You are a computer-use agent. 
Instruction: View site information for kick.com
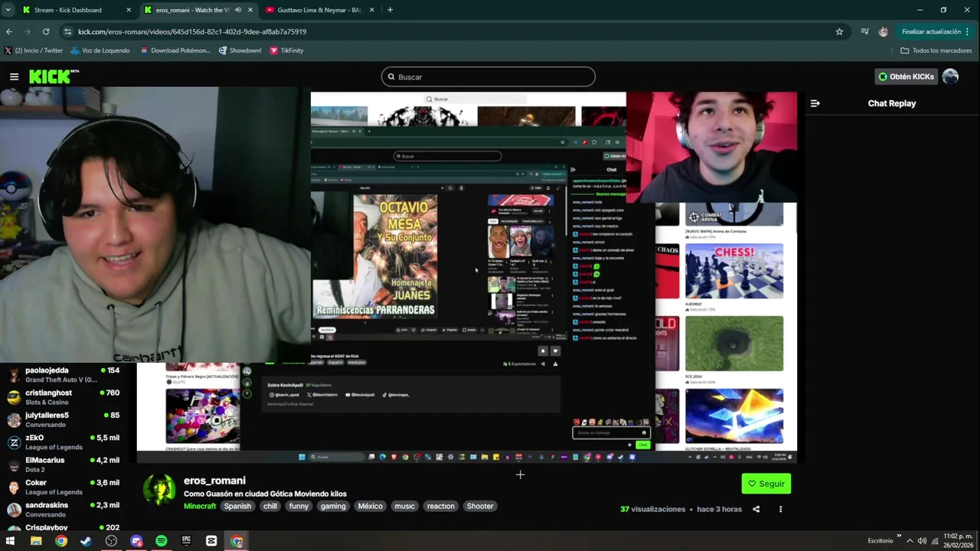(67, 31)
